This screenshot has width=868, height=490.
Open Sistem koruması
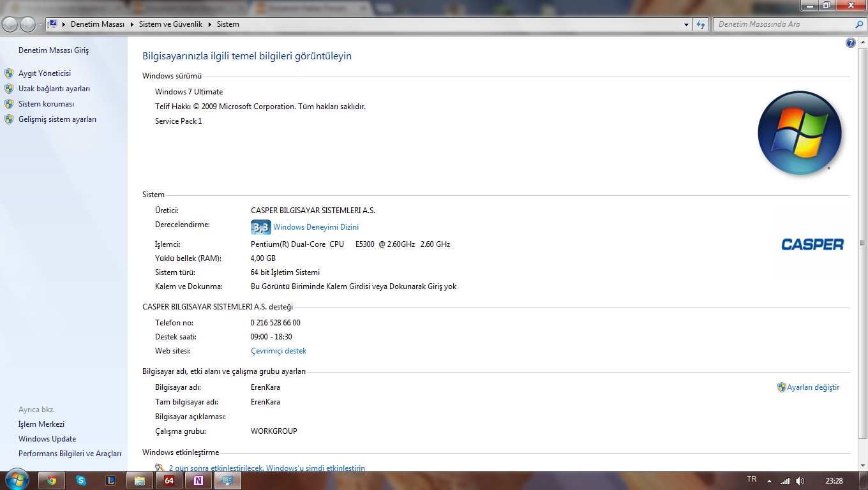pos(46,104)
